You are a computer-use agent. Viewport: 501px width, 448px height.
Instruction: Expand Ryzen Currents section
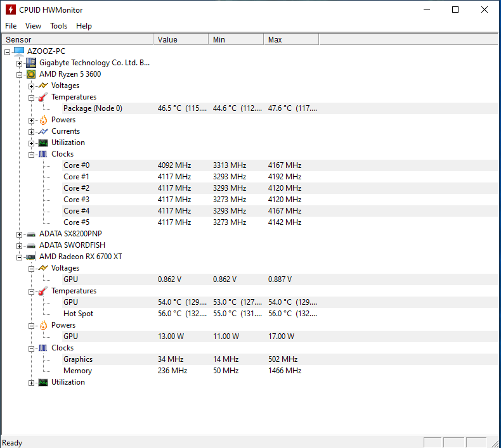click(x=31, y=132)
